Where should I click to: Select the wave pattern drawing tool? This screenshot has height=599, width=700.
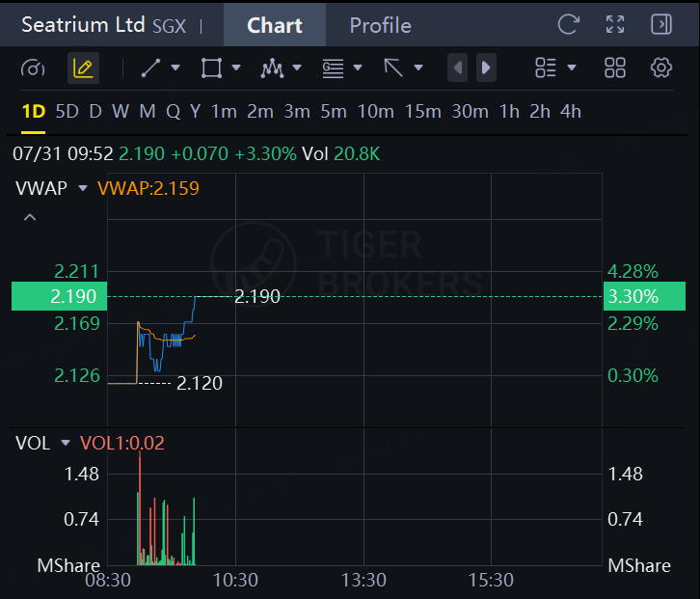tap(272, 68)
